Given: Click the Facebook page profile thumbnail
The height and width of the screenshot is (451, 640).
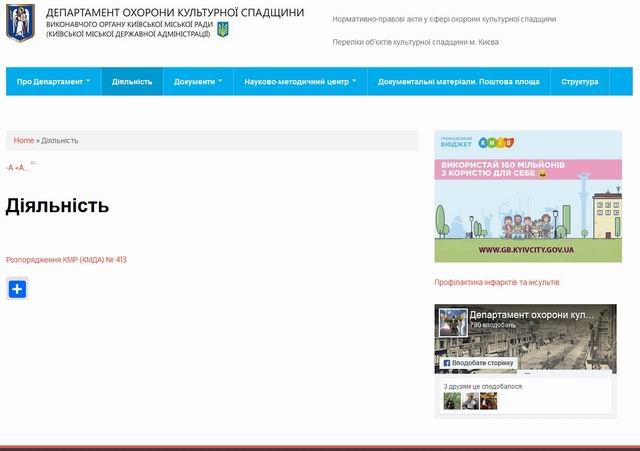Looking at the screenshot, I should tap(453, 322).
